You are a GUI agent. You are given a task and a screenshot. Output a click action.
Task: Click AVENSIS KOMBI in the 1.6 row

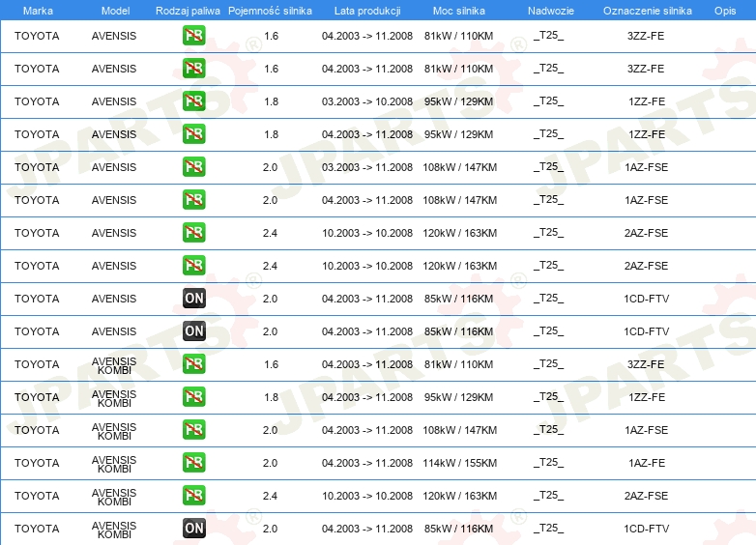[114, 365]
